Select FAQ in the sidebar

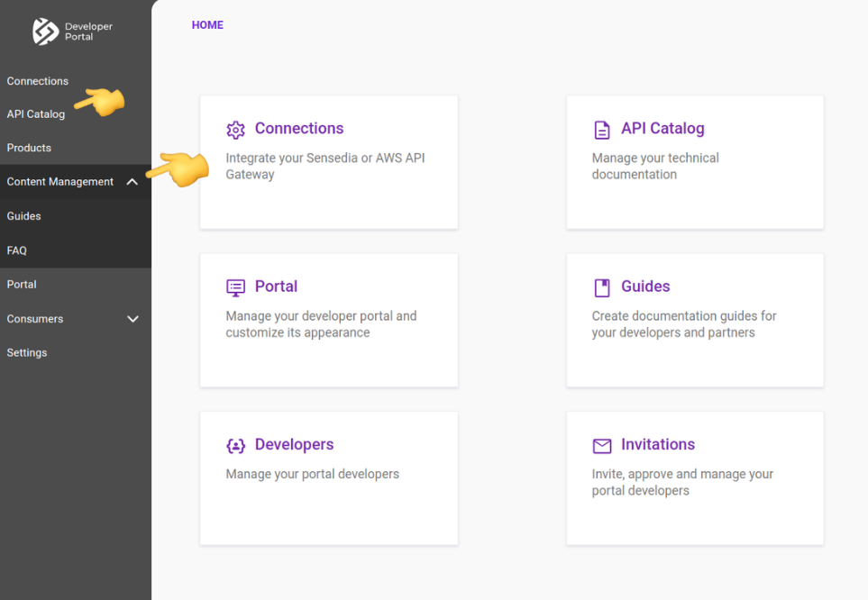tap(16, 250)
